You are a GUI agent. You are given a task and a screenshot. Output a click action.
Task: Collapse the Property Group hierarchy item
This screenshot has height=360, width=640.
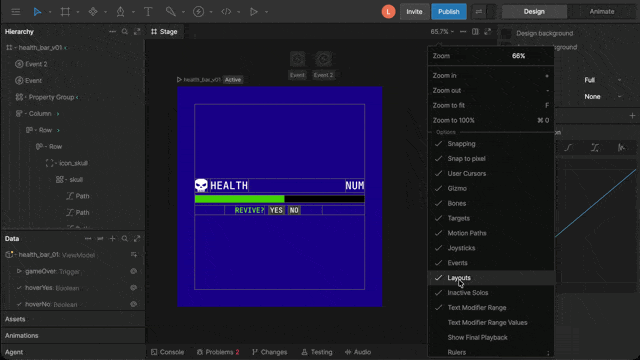coord(25,97)
